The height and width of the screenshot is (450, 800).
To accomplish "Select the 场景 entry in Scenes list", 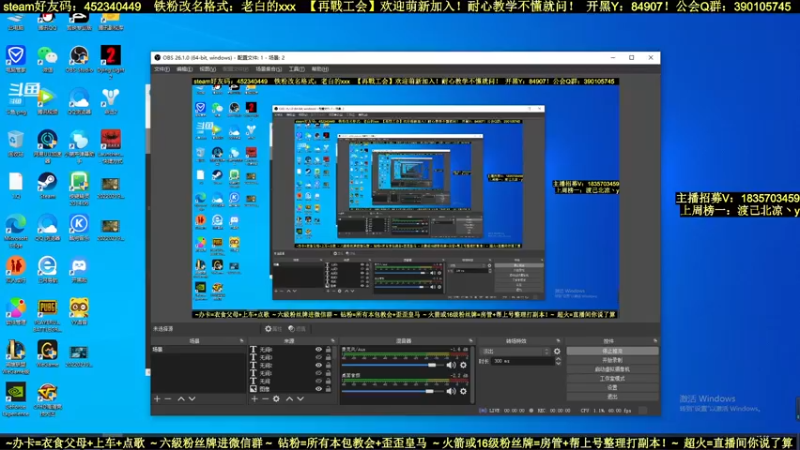I will 198,349.
